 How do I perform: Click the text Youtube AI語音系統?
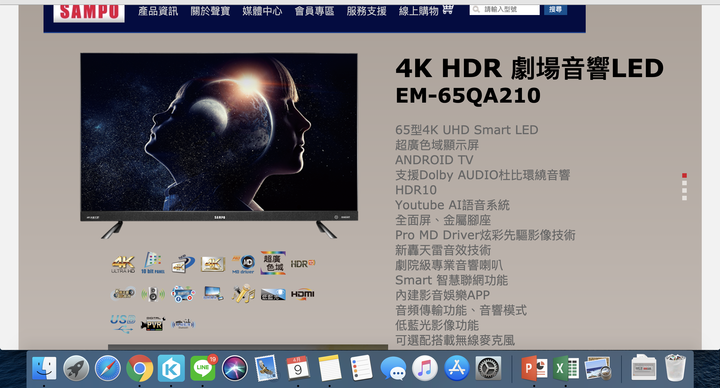pyautogui.click(x=452, y=205)
